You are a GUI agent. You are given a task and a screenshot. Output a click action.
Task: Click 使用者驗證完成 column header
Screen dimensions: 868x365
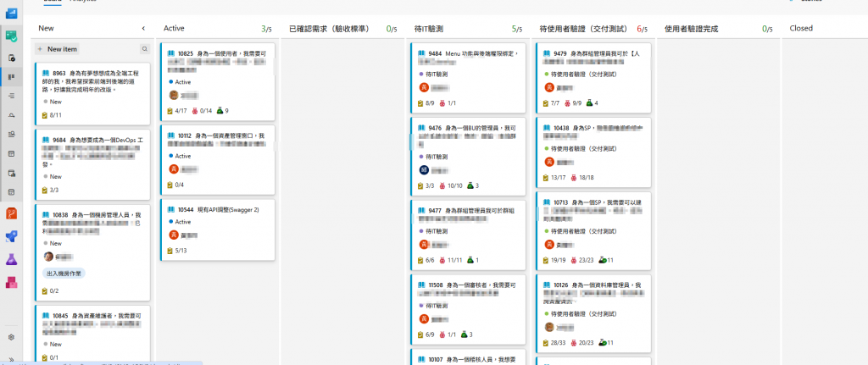tap(691, 29)
